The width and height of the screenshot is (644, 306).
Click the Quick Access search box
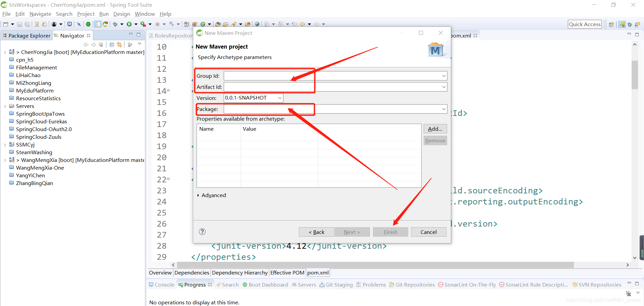pyautogui.click(x=585, y=24)
